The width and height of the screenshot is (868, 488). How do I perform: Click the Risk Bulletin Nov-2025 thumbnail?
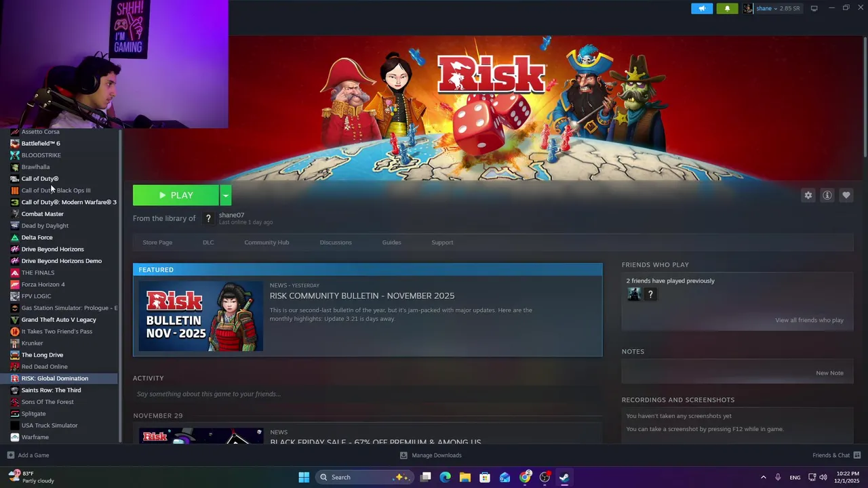click(201, 316)
